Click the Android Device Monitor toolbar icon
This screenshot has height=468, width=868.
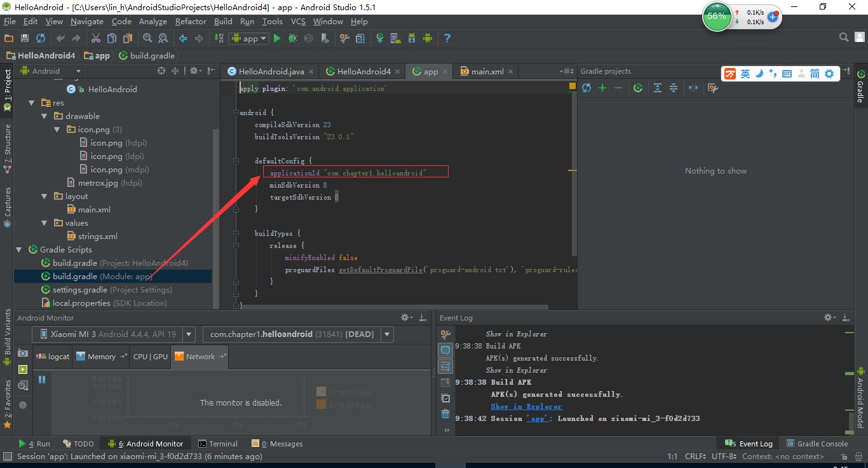pyautogui.click(x=428, y=38)
